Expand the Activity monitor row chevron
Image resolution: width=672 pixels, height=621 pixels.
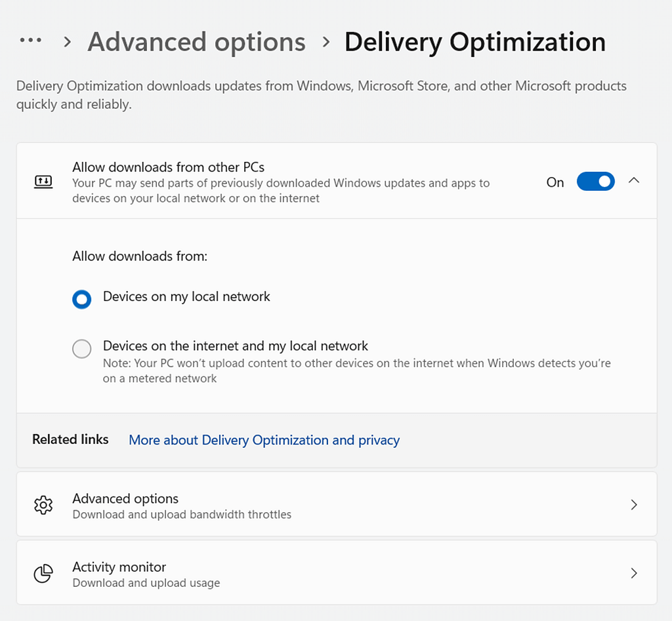click(x=634, y=572)
